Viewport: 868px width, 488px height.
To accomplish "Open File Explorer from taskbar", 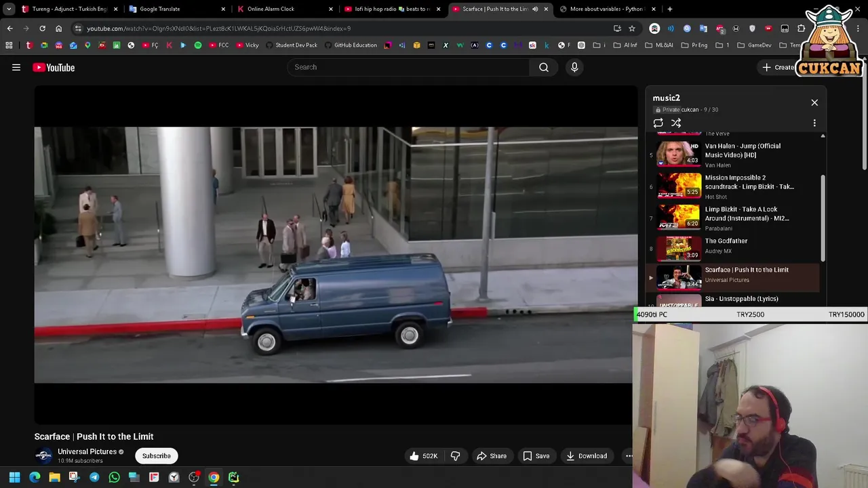I will click(54, 477).
